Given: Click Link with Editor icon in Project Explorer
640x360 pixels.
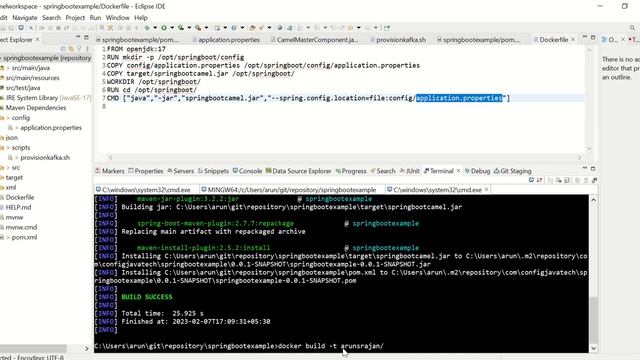Looking at the screenshot, I should pyautogui.click(x=71, y=49).
